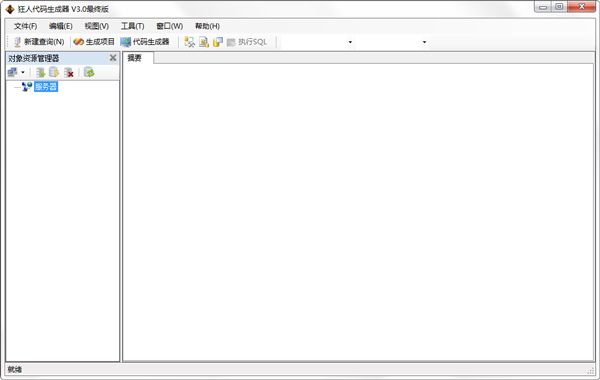Open the 编辑(E) menu
Viewport: 600px width, 380px height.
[x=60, y=26]
